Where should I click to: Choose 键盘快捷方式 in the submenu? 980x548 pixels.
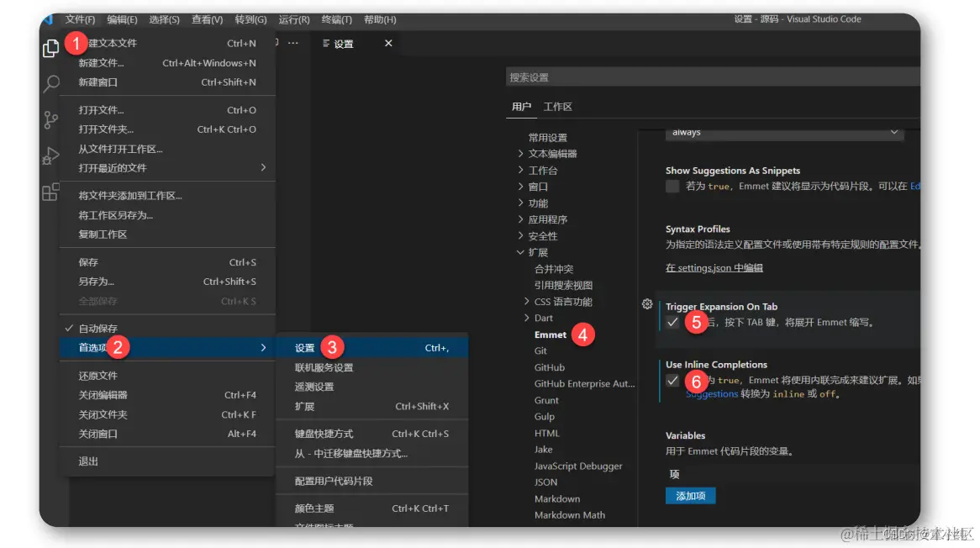click(x=371, y=434)
